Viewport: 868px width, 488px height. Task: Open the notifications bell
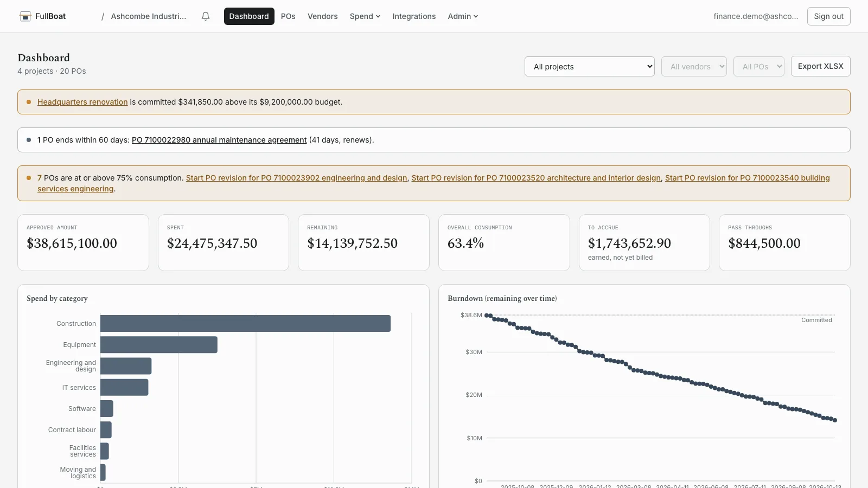coord(206,16)
